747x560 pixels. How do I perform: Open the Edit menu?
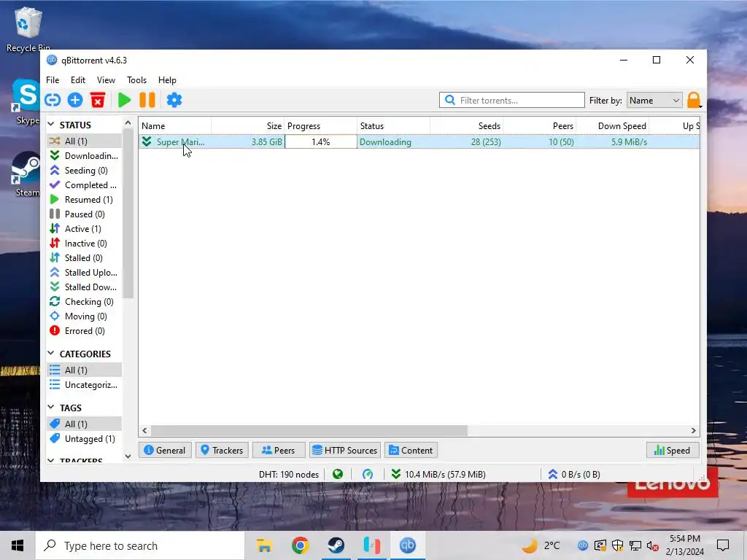point(78,80)
